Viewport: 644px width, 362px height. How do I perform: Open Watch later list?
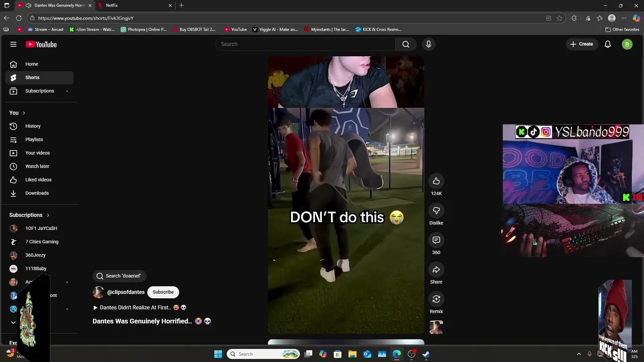point(40,166)
